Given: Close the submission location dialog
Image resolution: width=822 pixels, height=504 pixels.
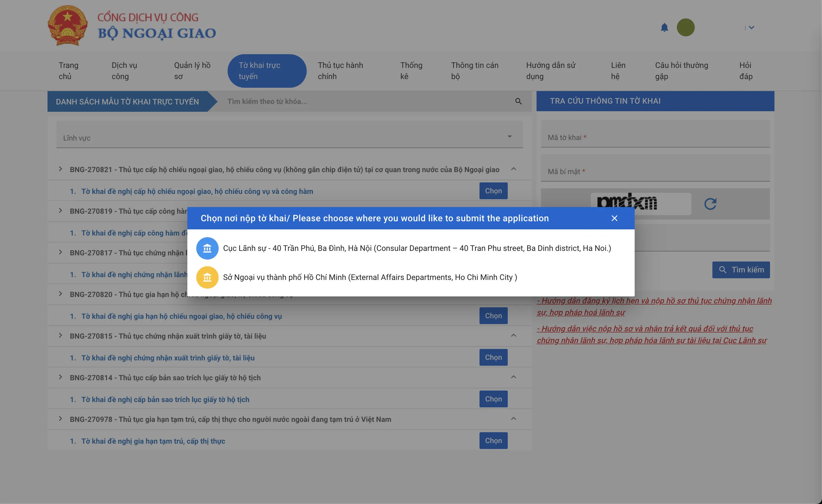Looking at the screenshot, I should 614,218.
